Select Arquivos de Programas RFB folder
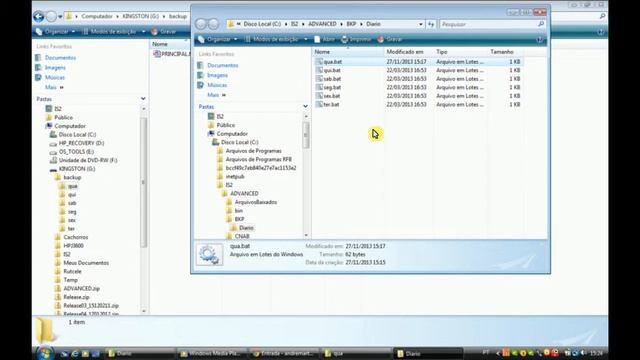The height and width of the screenshot is (360, 640). pos(258,159)
